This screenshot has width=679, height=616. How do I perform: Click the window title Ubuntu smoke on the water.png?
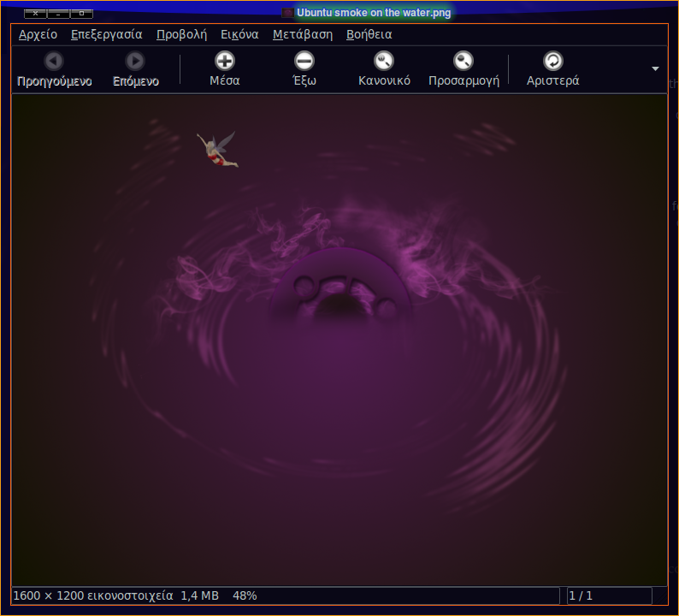tap(374, 13)
